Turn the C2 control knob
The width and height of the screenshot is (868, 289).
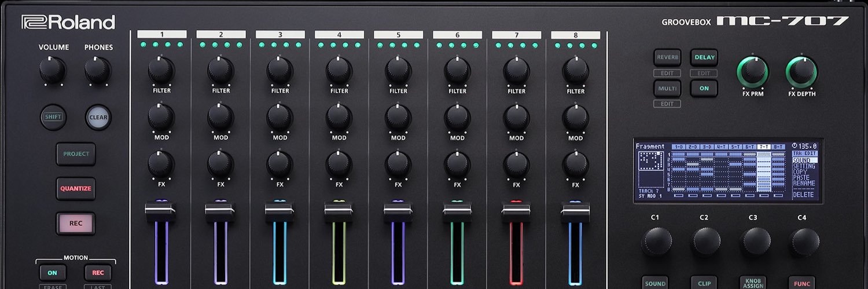tap(706, 242)
